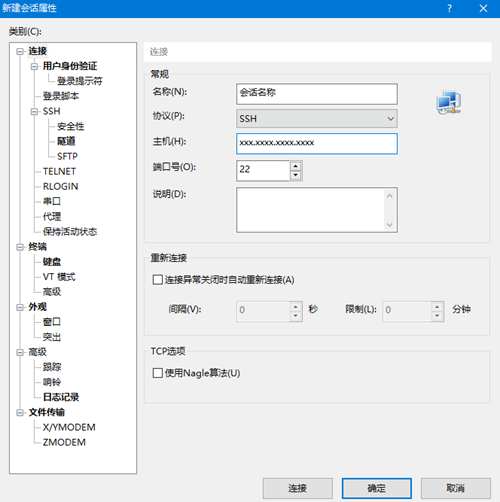
Task: Increase port number with up arrow
Action: [x=296, y=166]
